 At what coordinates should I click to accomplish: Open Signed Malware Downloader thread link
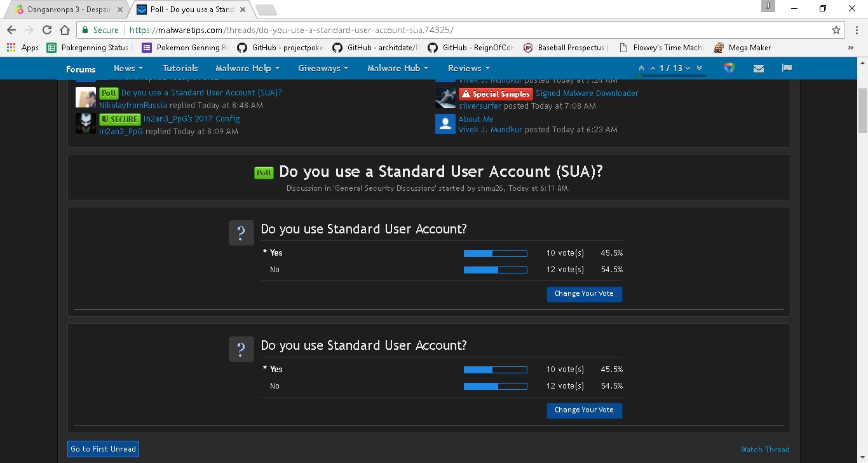587,93
